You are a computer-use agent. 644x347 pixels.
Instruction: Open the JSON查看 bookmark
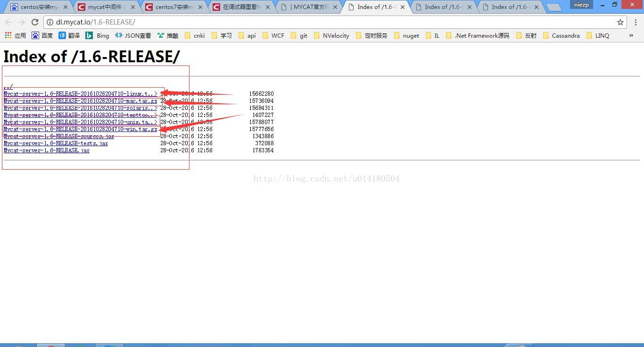click(133, 35)
